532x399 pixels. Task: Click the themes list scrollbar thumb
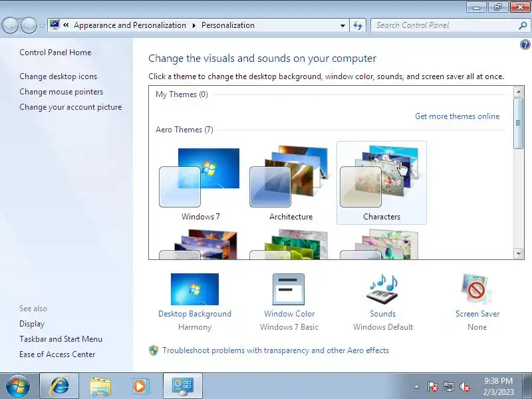point(518,123)
